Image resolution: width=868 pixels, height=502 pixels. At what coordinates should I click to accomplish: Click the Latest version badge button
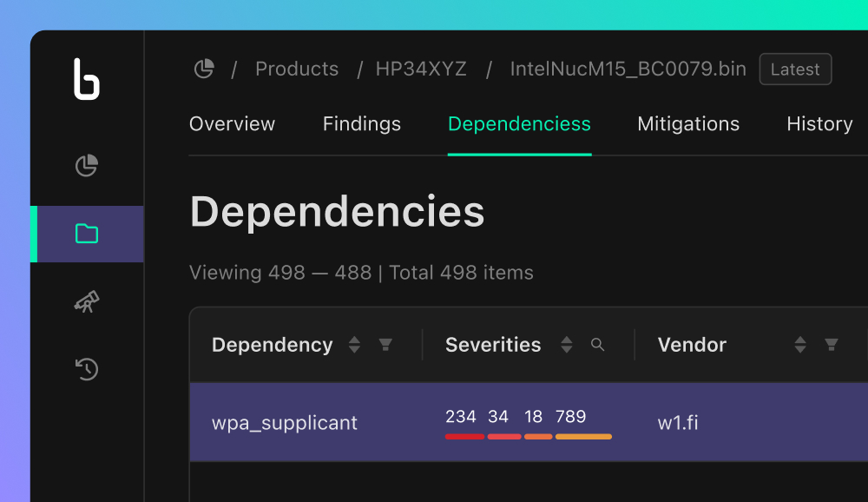tap(795, 69)
